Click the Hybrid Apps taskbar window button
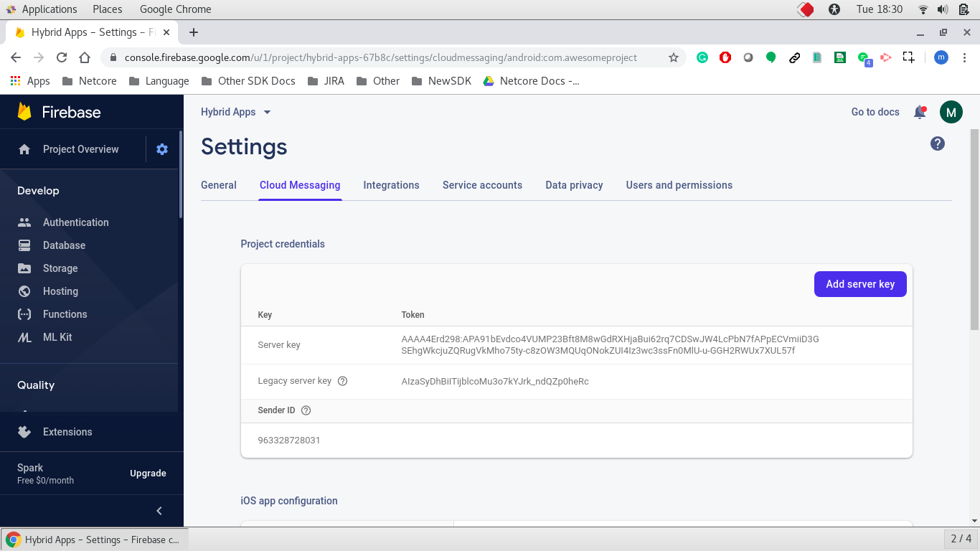Viewport: 980px width, 551px height. [95, 540]
